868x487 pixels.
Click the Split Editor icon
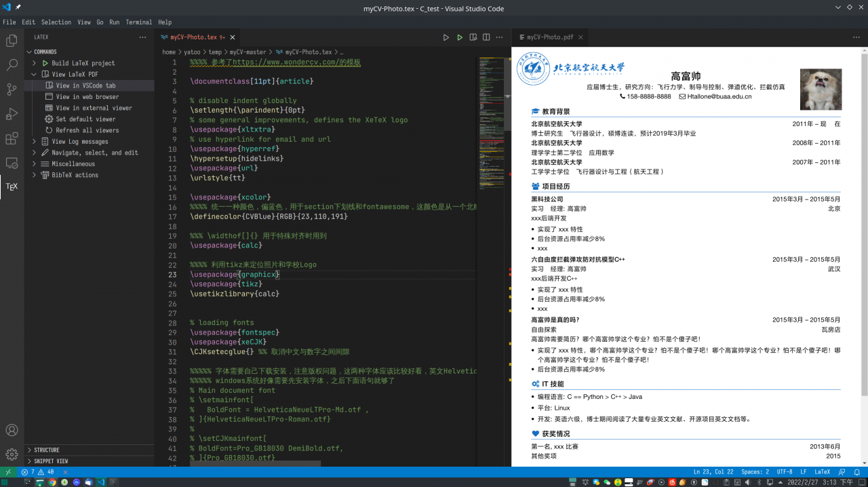(486, 37)
